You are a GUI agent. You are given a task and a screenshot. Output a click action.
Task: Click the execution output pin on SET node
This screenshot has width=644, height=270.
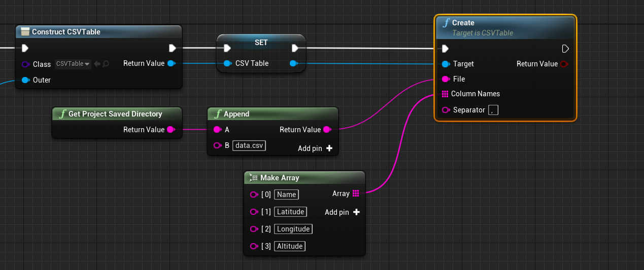point(295,48)
